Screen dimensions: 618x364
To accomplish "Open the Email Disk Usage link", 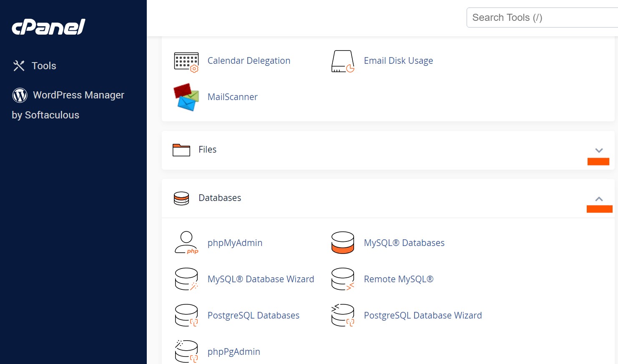I will [398, 61].
